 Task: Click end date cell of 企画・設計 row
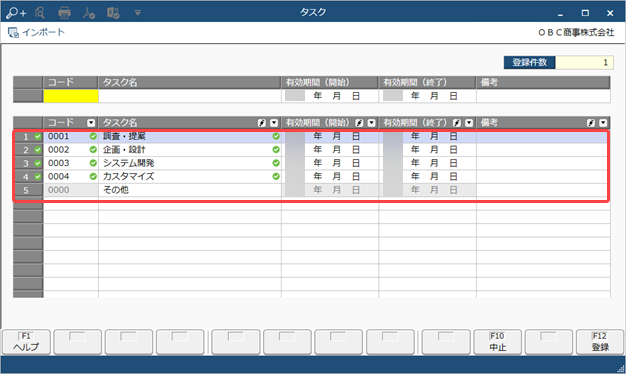click(427, 150)
